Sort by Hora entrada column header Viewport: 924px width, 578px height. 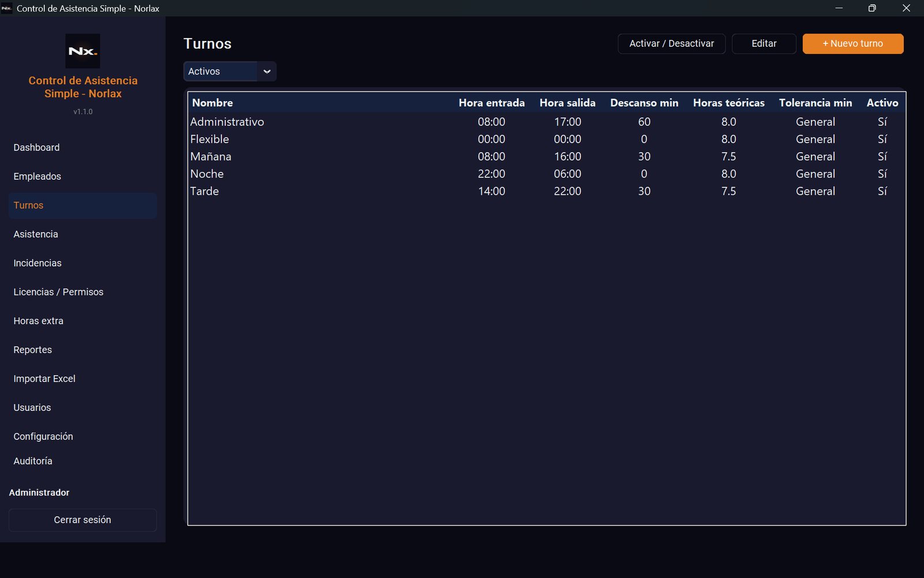click(491, 102)
